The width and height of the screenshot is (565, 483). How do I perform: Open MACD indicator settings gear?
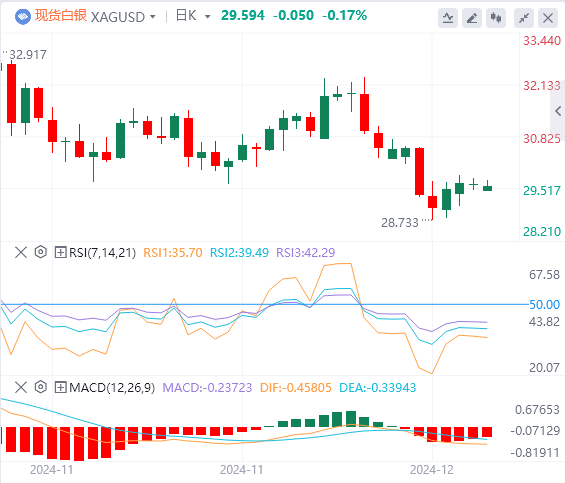[41, 387]
